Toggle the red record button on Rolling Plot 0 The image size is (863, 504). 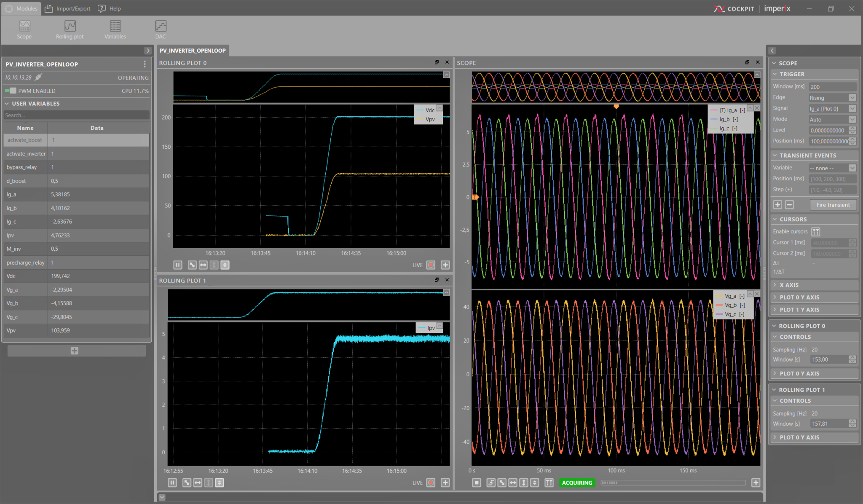(431, 265)
